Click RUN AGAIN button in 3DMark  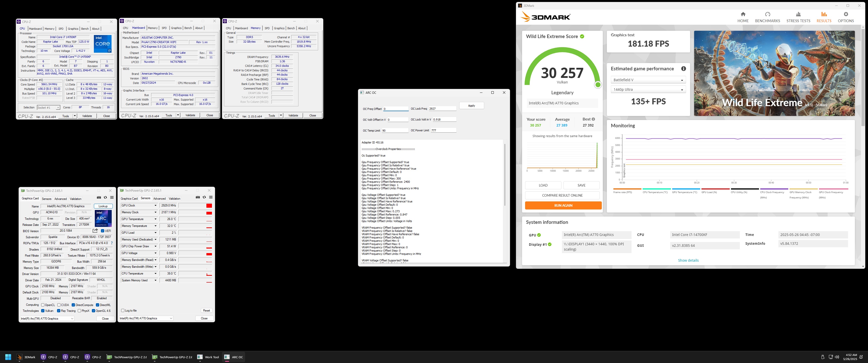click(563, 205)
